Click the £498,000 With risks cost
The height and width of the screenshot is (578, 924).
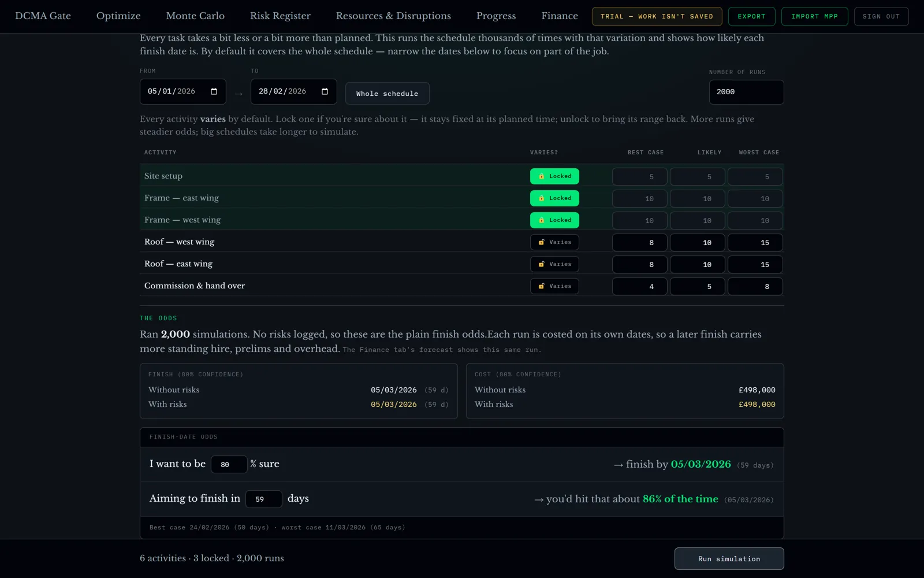757,405
